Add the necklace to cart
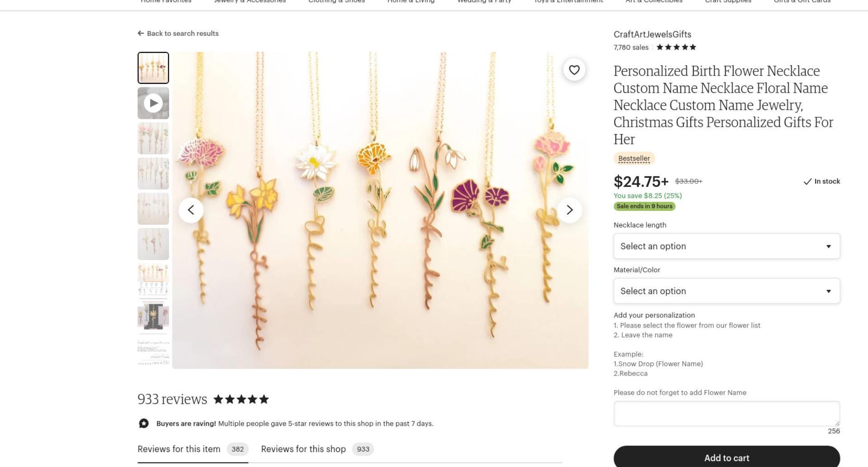The height and width of the screenshot is (467, 868). [726, 457]
